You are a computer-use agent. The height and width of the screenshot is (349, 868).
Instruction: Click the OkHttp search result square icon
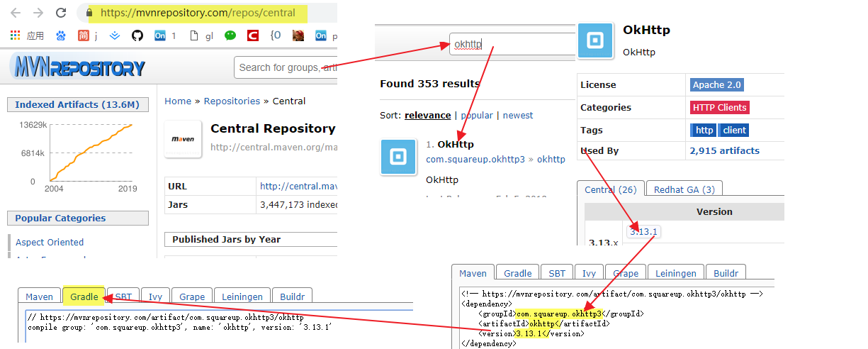[399, 157]
